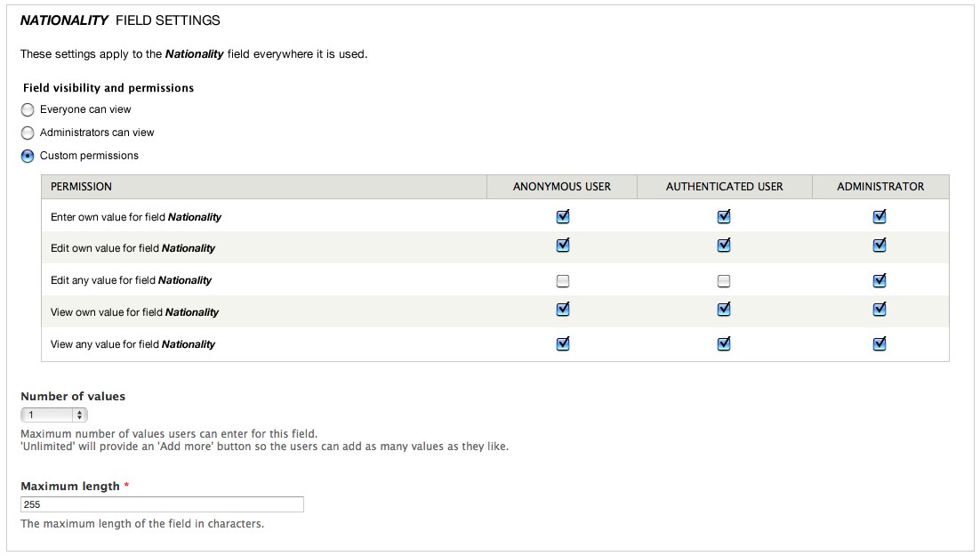Open the Number of values dropdown
The width and height of the screenshot is (980, 556).
click(x=53, y=415)
